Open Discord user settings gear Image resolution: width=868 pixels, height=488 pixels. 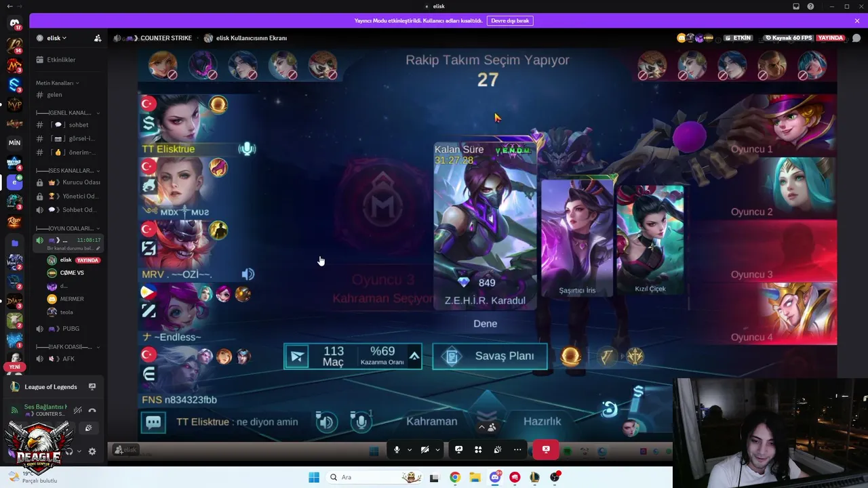pyautogui.click(x=92, y=451)
